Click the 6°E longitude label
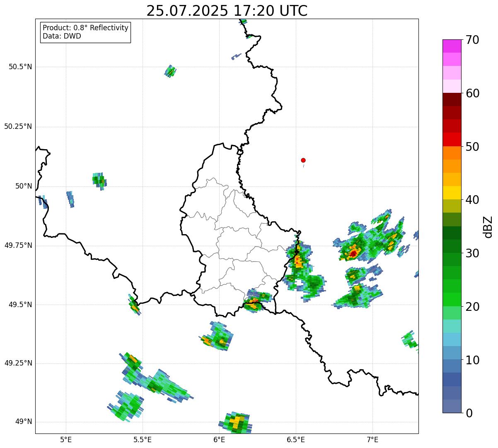498x448 pixels. 219,439
